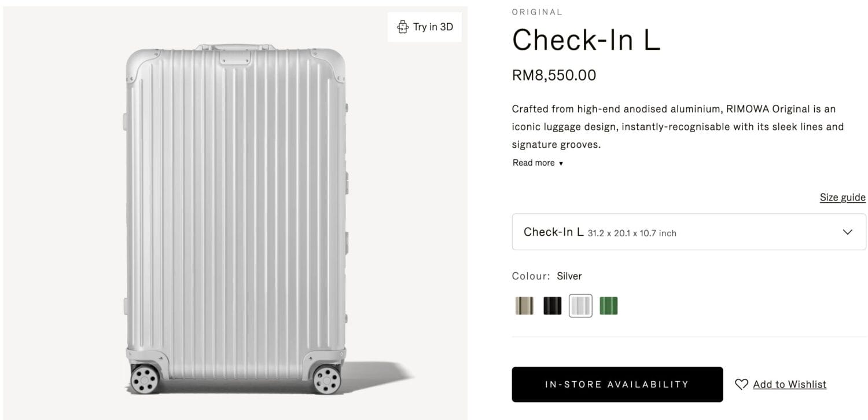Viewport: 868px width, 420px height.
Task: Click the RM8,550.00 price text
Action: click(554, 75)
